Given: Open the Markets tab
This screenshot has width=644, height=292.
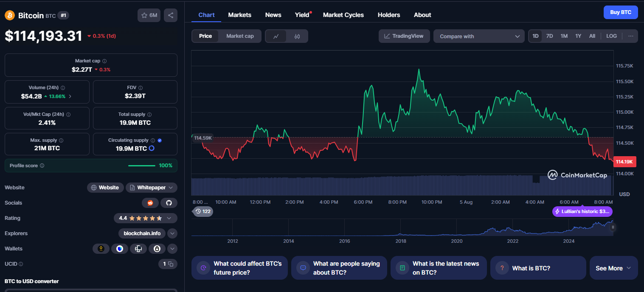Looking at the screenshot, I should pos(240,15).
